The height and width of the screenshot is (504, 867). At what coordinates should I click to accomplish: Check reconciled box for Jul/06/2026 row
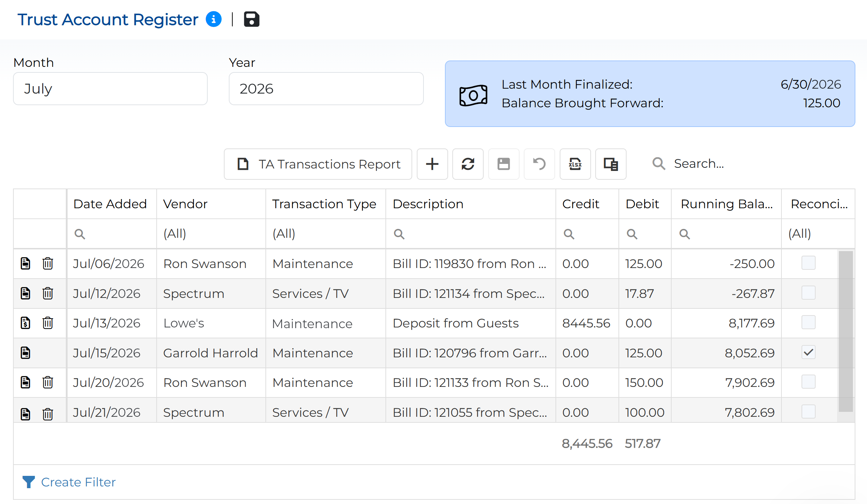click(808, 263)
